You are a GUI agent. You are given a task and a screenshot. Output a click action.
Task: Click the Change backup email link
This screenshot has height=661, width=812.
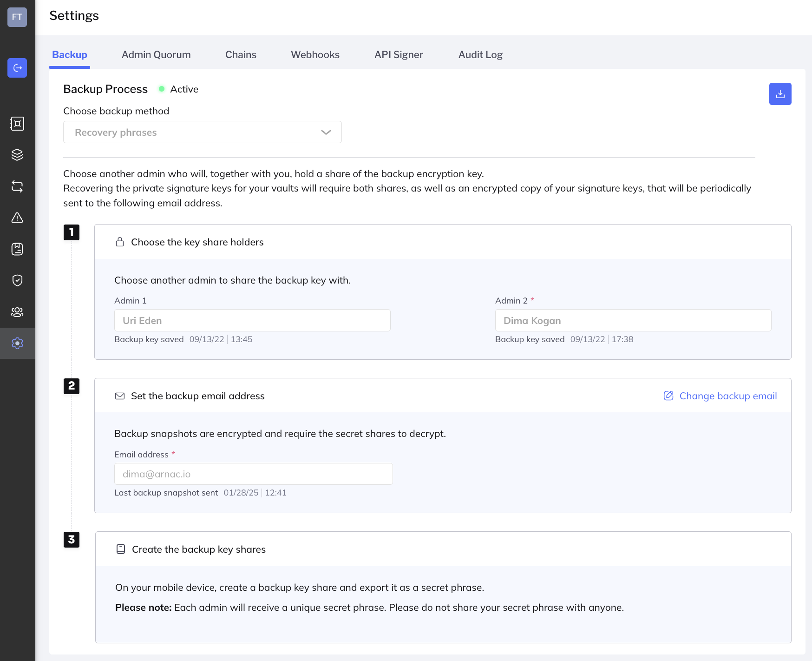[x=728, y=396]
